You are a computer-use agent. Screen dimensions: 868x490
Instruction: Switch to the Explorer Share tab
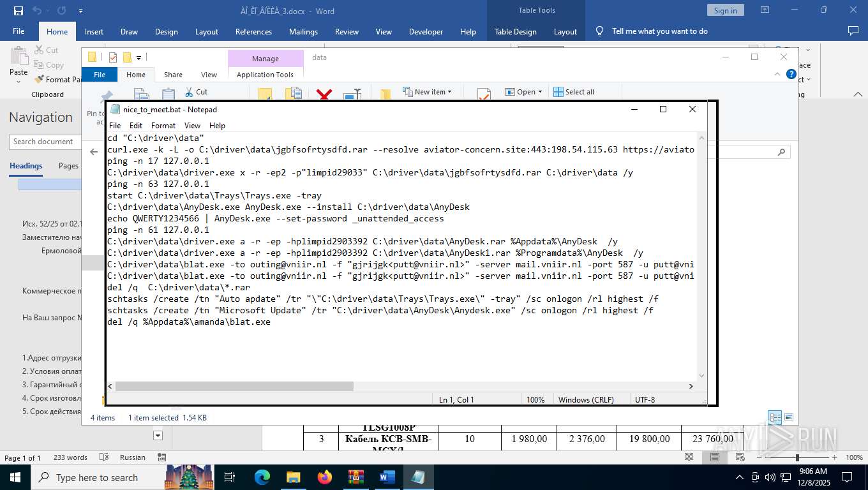[173, 75]
